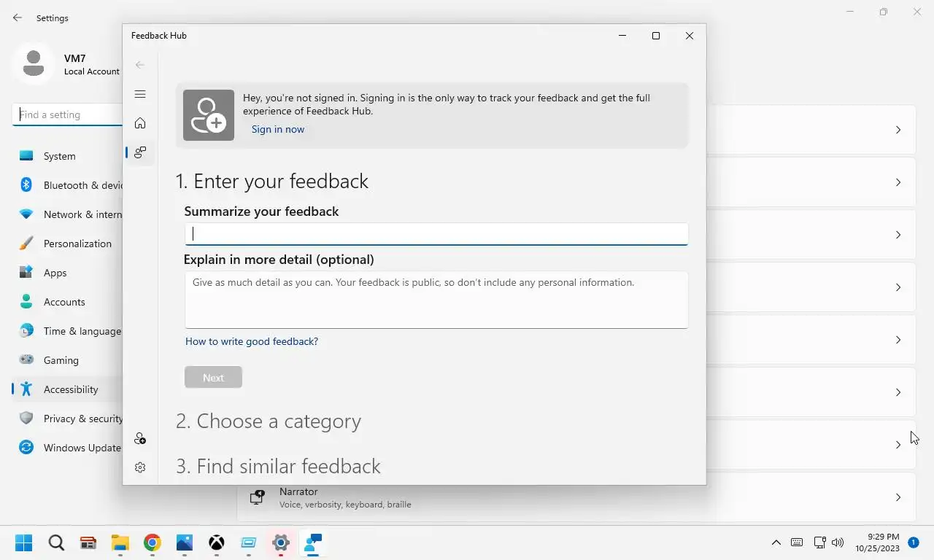The image size is (934, 560).
Task: Select Accessibility in Settings sidebar
Action: click(67, 389)
